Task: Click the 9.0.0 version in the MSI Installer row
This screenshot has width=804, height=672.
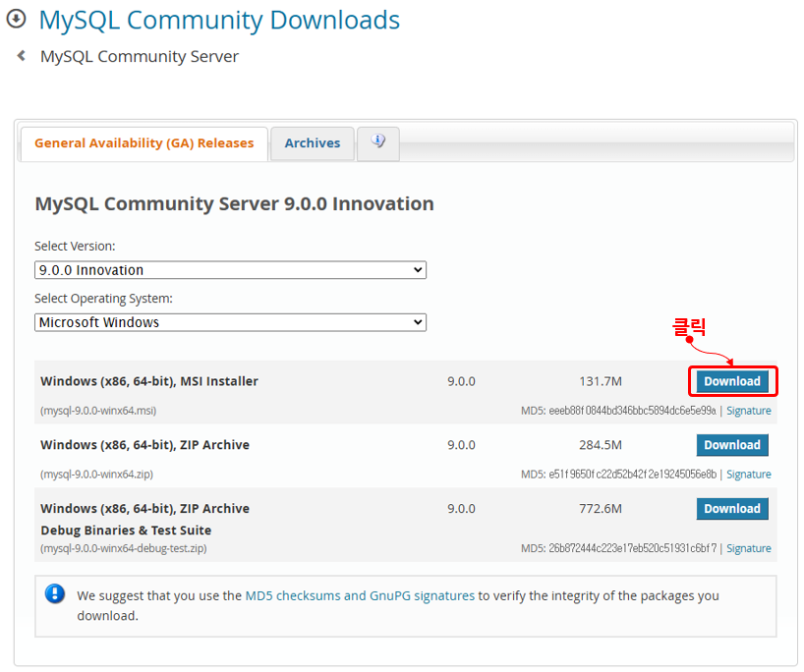Action: pos(462,381)
